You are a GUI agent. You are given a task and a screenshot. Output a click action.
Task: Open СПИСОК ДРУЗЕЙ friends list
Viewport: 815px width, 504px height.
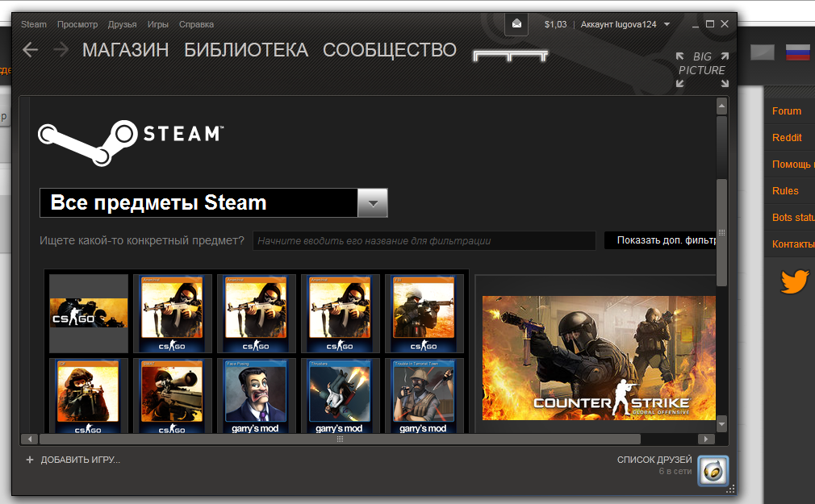tap(654, 460)
